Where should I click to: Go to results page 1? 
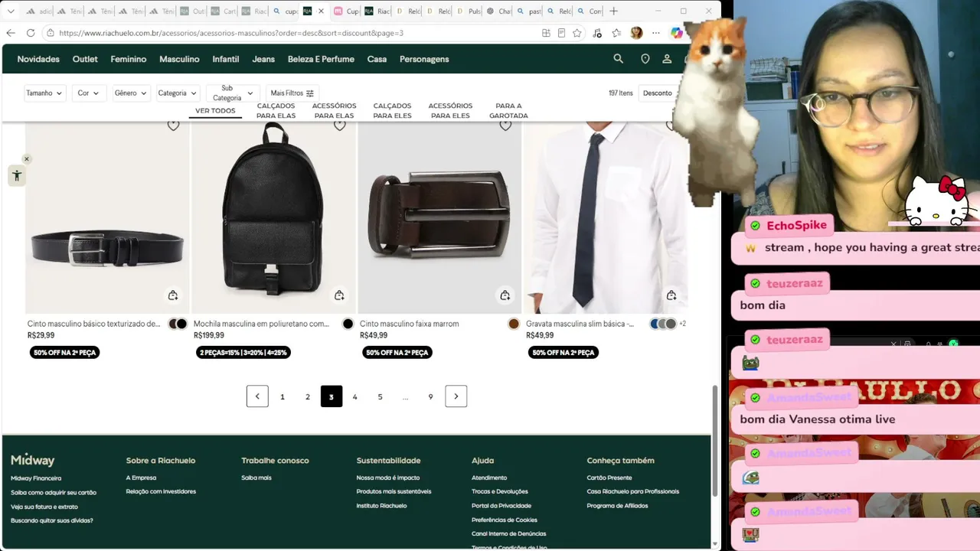click(x=283, y=396)
